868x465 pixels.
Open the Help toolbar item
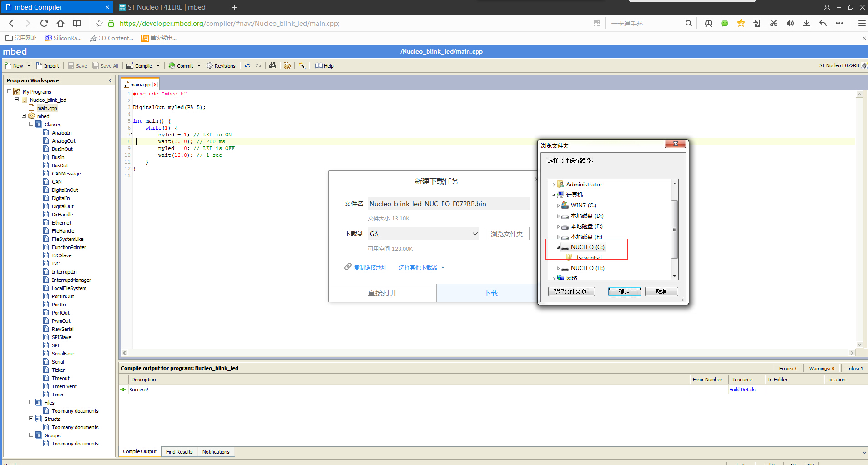324,66
